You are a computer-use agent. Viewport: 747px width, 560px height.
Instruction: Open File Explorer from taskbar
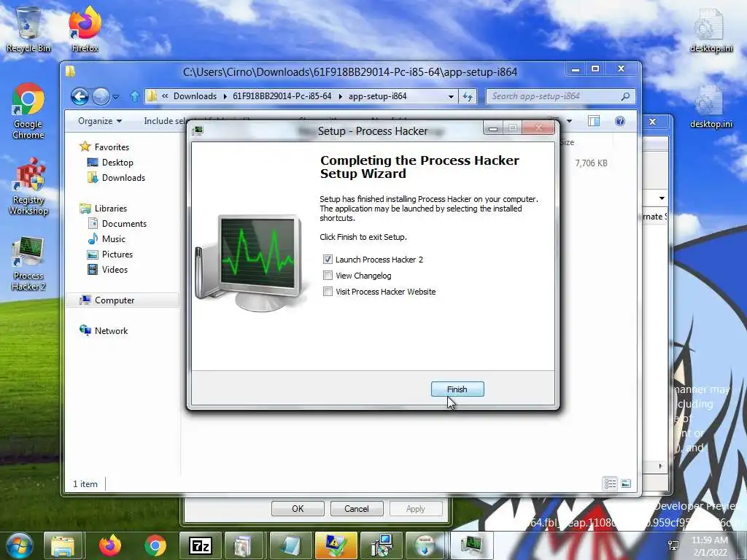[63, 545]
